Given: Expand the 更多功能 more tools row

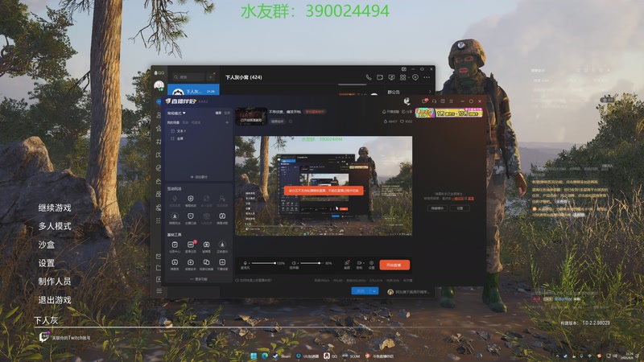Looking at the screenshot, I should point(199,279).
